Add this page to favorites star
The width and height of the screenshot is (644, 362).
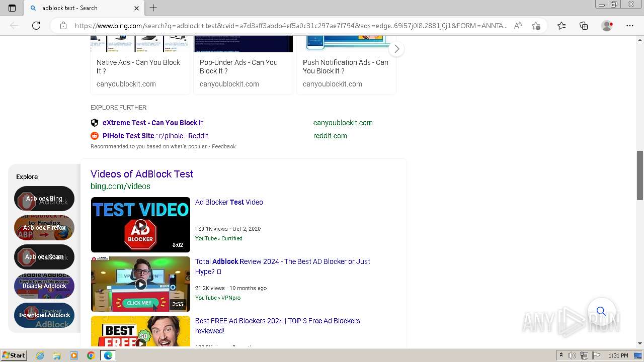536,26
